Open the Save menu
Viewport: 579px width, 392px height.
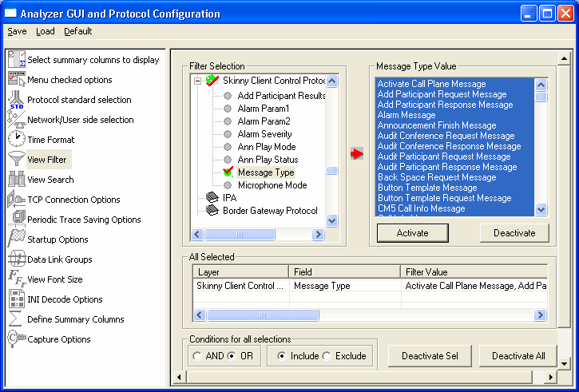(x=17, y=31)
